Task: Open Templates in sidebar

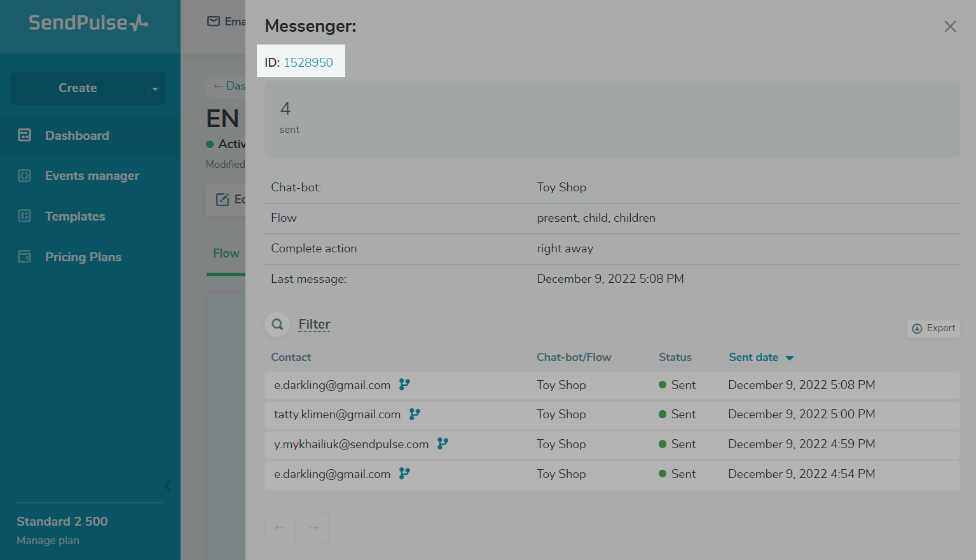Action: (75, 217)
